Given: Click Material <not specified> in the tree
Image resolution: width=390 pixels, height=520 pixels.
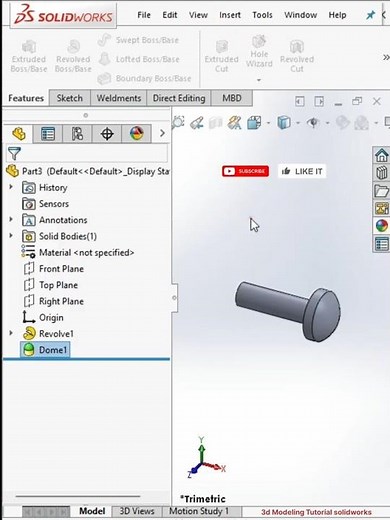Looking at the screenshot, I should (78, 253).
